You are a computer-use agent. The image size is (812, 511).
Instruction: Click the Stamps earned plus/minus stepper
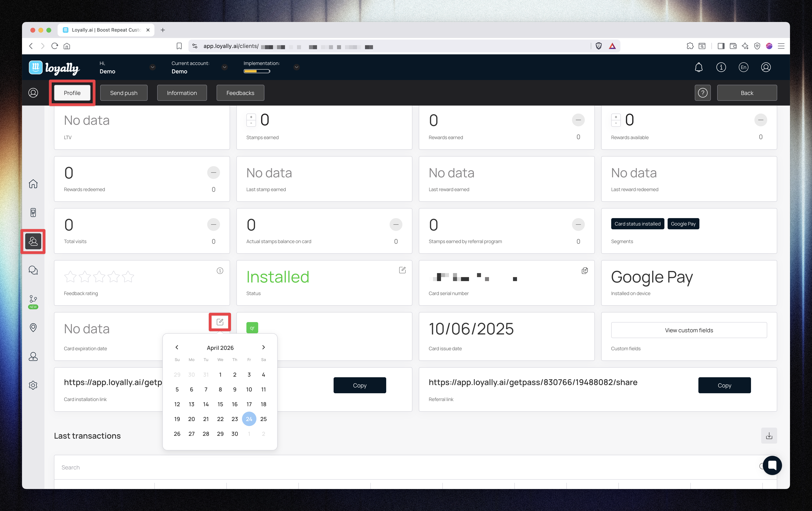tap(251, 120)
